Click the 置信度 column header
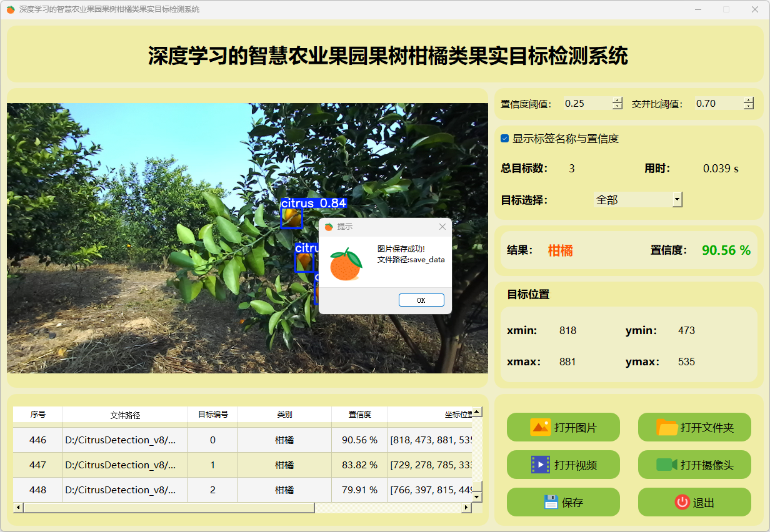The image size is (770, 532). 359,414
